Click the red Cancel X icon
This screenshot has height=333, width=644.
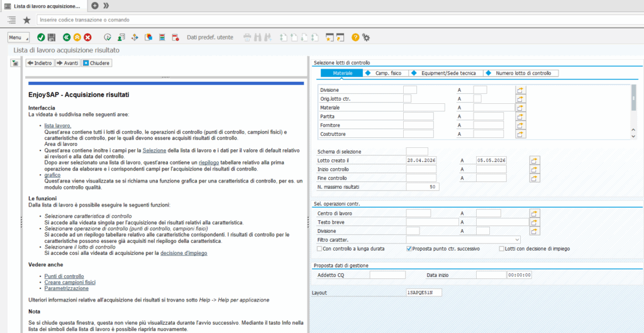(x=88, y=37)
